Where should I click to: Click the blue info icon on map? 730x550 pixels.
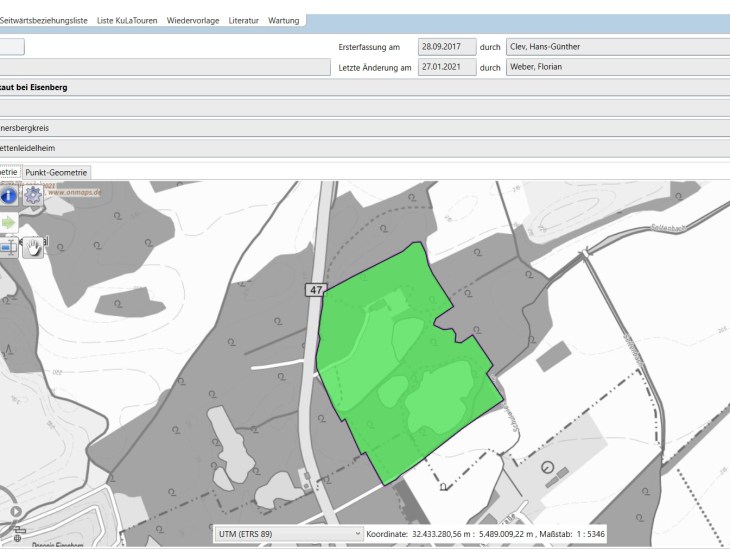[x=9, y=195]
